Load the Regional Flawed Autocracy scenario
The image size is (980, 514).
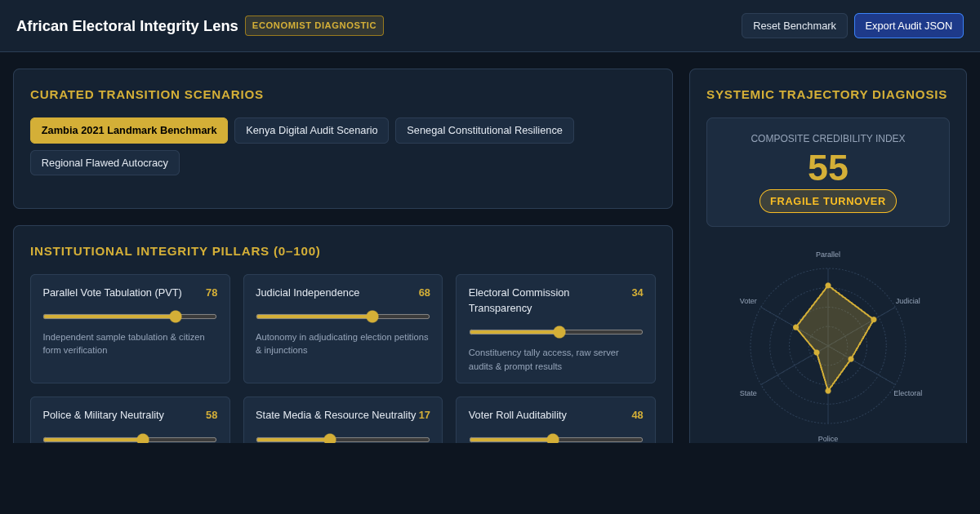(x=105, y=162)
